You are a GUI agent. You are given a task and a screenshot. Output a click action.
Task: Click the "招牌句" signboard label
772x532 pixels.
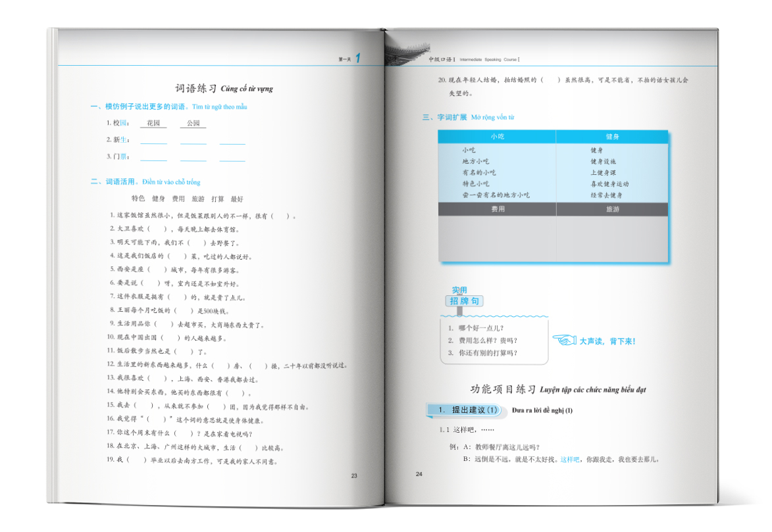pyautogui.click(x=464, y=301)
